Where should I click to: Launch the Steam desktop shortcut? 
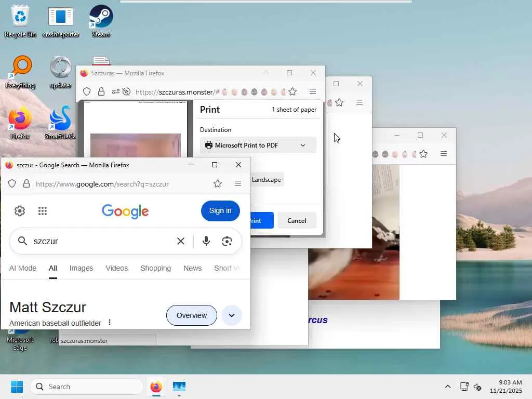101,20
